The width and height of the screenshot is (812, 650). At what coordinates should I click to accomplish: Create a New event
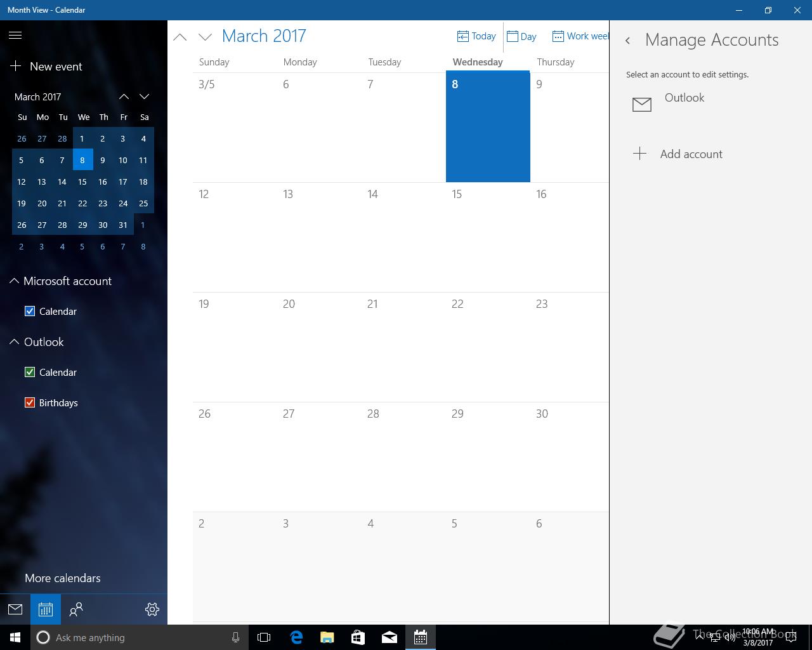tap(46, 66)
